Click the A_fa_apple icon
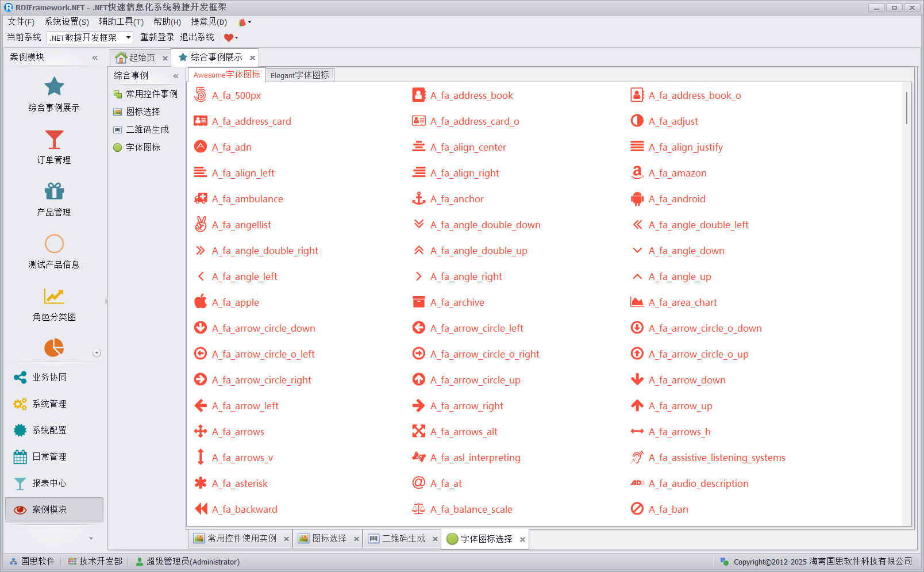This screenshot has height=572, width=924. tap(201, 302)
